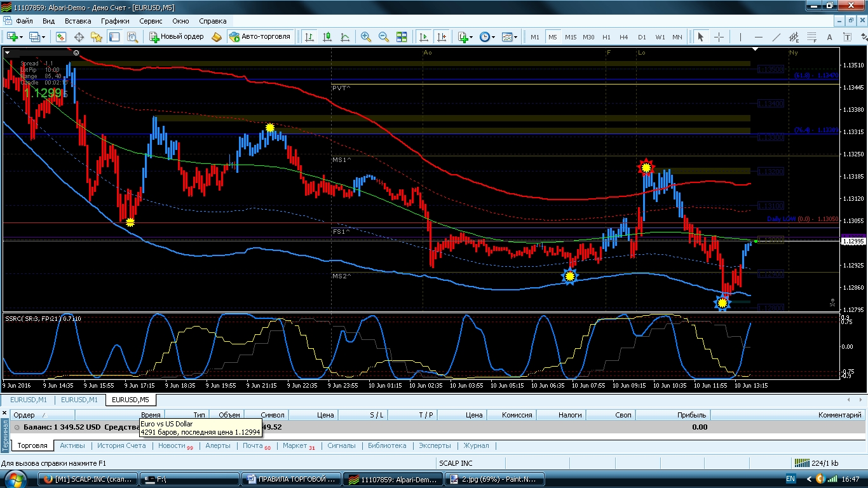Toggle the Terminal window toolbar icon
This screenshot has width=868, height=488.
114,37
